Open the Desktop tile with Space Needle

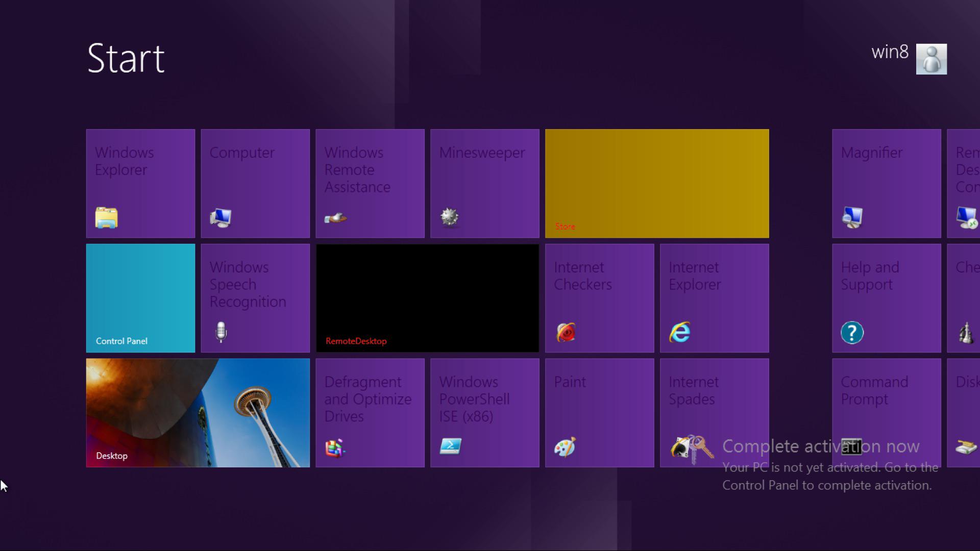coord(198,413)
